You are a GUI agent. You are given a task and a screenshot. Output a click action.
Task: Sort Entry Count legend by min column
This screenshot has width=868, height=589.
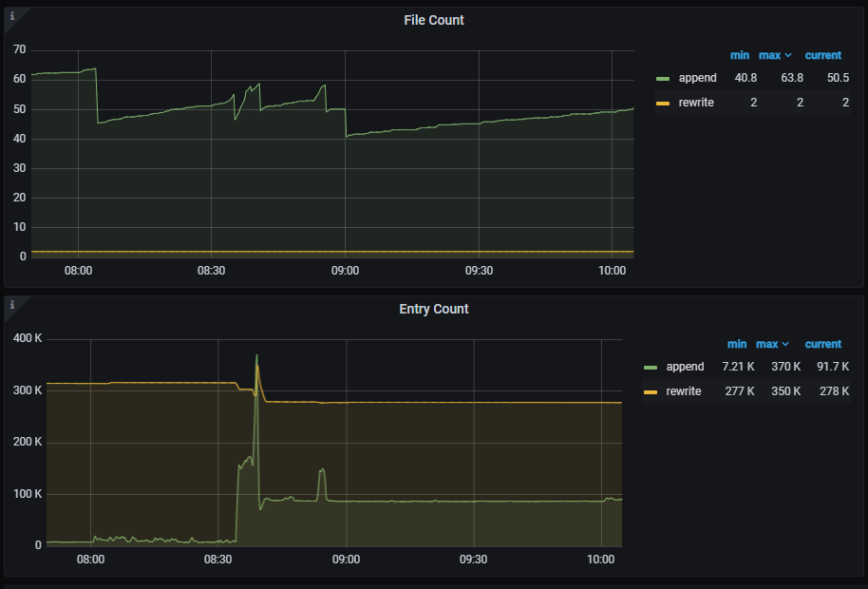[737, 344]
